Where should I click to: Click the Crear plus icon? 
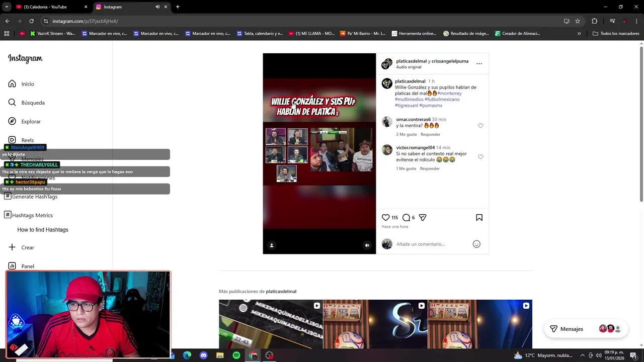12,247
